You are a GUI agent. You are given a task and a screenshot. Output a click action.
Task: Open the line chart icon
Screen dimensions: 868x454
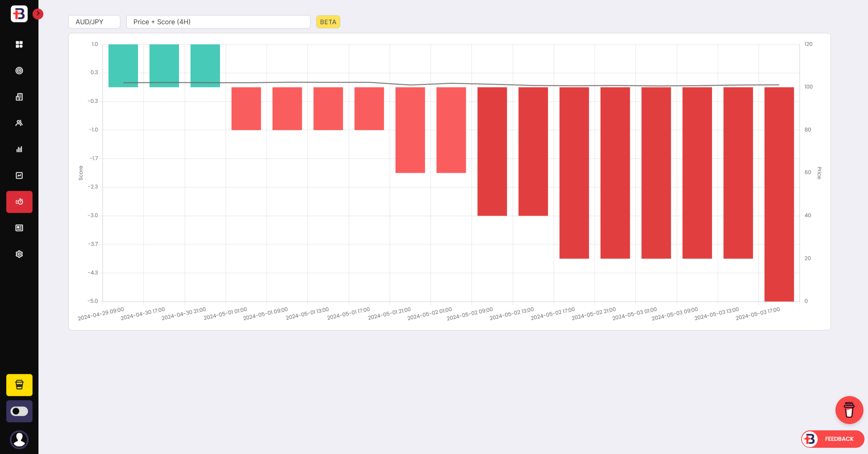tap(19, 175)
